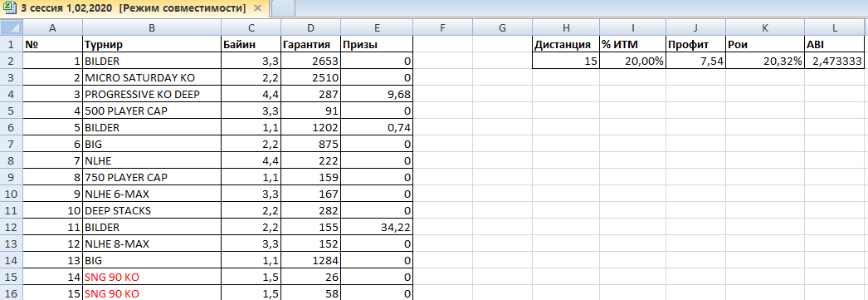Viewport: 868px width, 300px height.
Task: Click the 'Гарантия' header cell
Action: [310, 44]
